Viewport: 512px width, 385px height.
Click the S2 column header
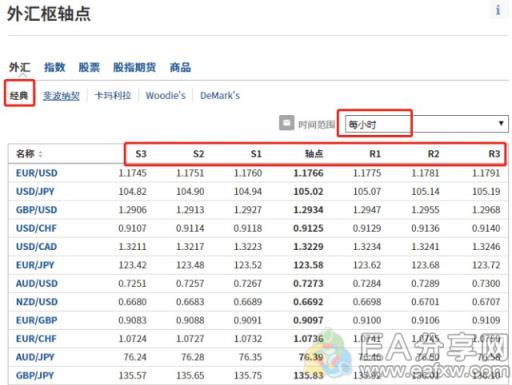click(x=198, y=154)
